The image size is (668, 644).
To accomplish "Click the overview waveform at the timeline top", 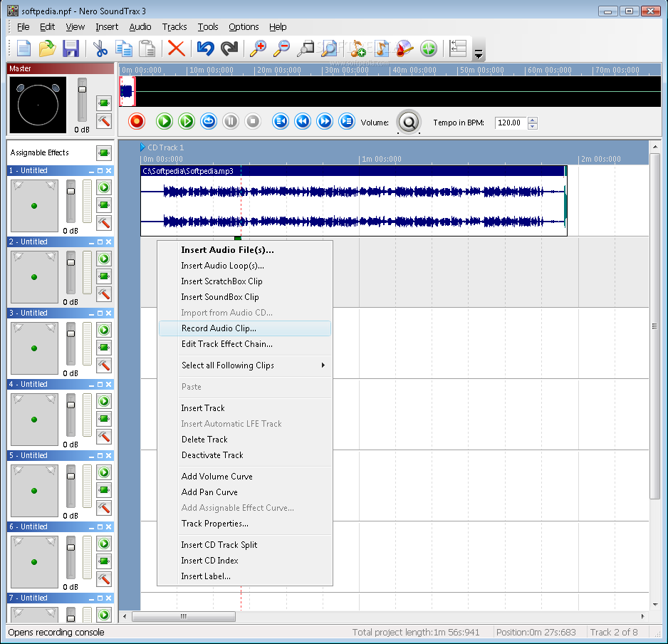I will [127, 91].
